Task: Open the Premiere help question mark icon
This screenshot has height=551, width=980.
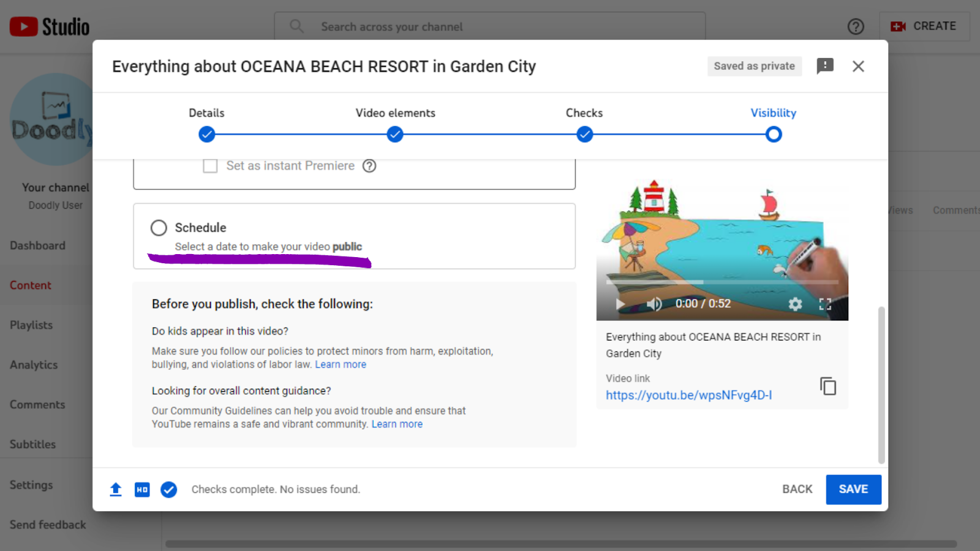Action: tap(369, 166)
